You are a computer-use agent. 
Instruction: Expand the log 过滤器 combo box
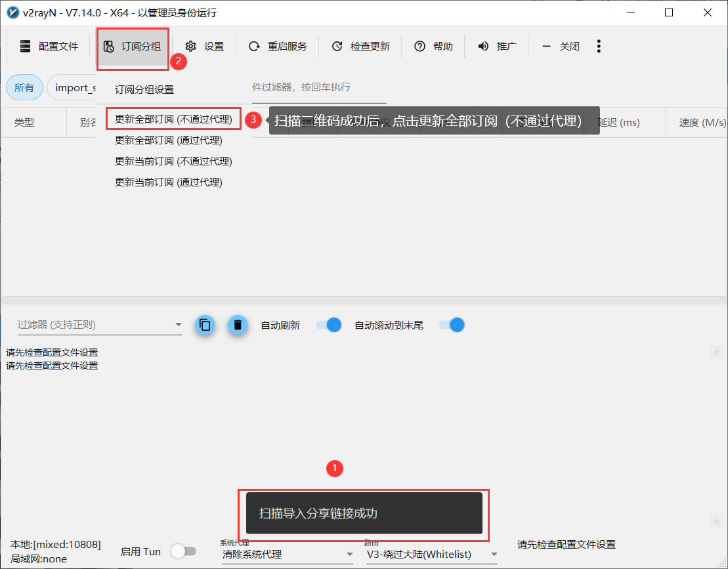178,325
